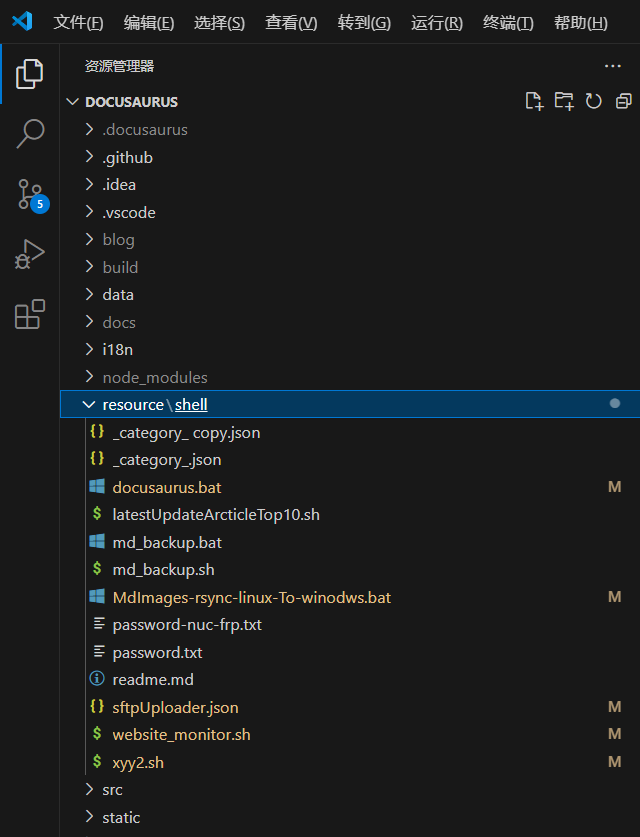The width and height of the screenshot is (640, 837).
Task: Open the Search view icon
Action: click(30, 133)
